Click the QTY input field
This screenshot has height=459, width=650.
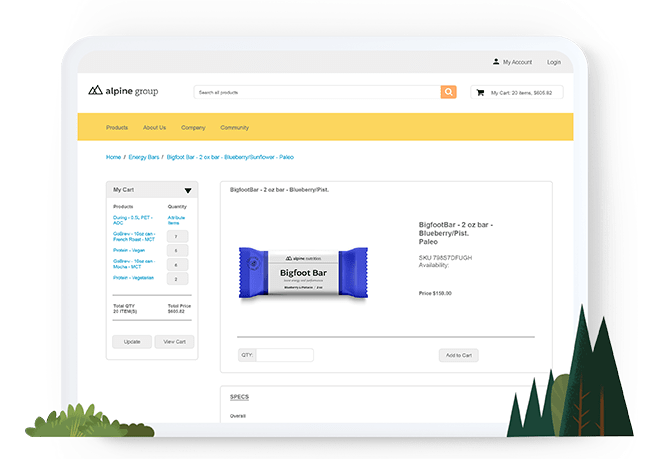pyautogui.click(x=284, y=355)
